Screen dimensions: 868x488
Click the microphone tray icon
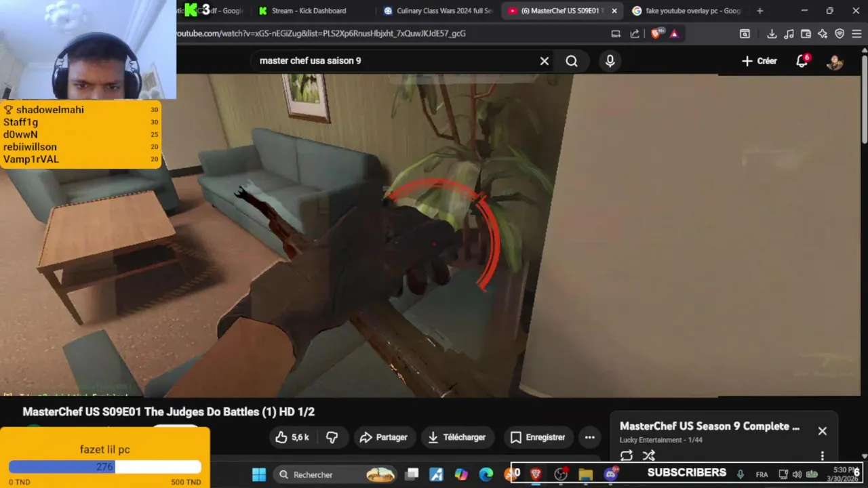741,474
